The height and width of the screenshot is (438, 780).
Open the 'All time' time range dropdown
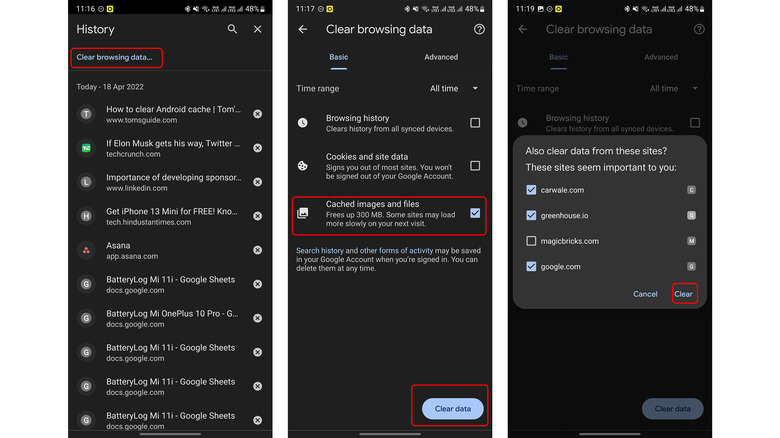(x=454, y=89)
